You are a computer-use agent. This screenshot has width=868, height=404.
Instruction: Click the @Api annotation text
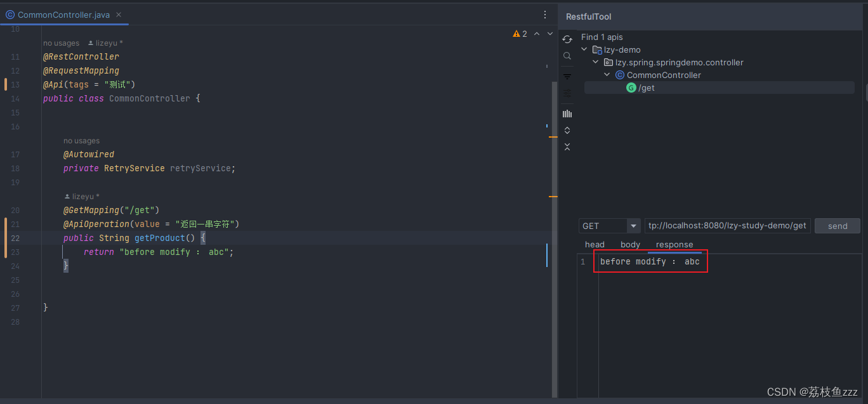click(53, 84)
